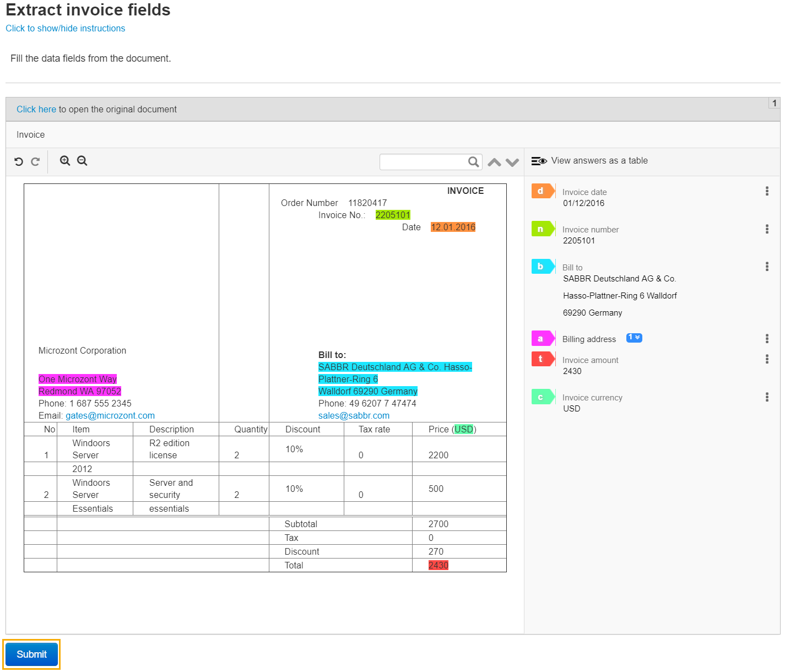Click here to open the original document

tap(36, 109)
